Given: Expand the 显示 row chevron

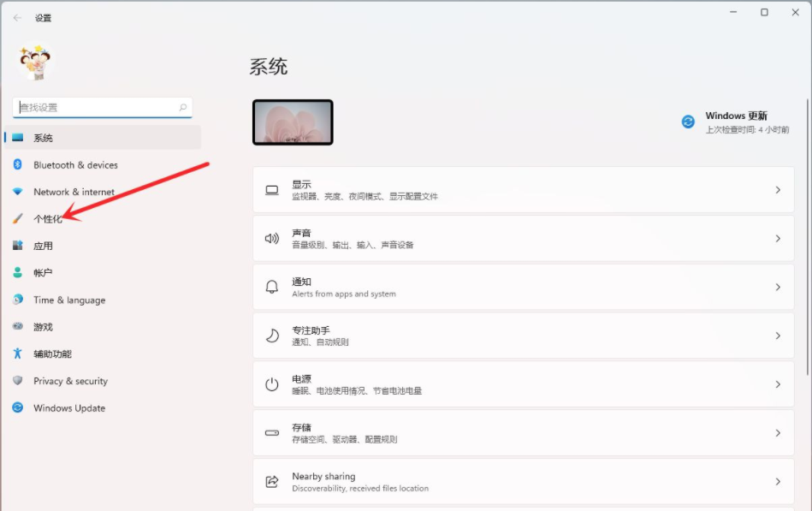Looking at the screenshot, I should pos(778,190).
